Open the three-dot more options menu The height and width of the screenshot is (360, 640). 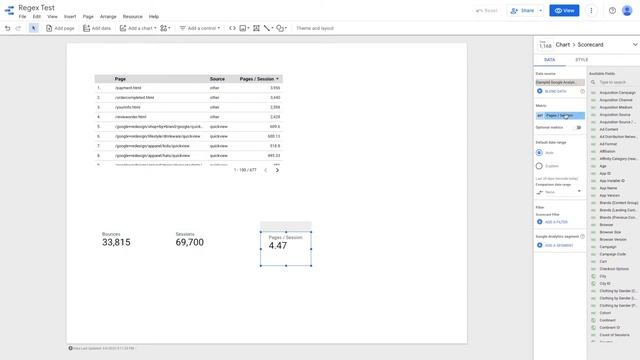point(591,11)
